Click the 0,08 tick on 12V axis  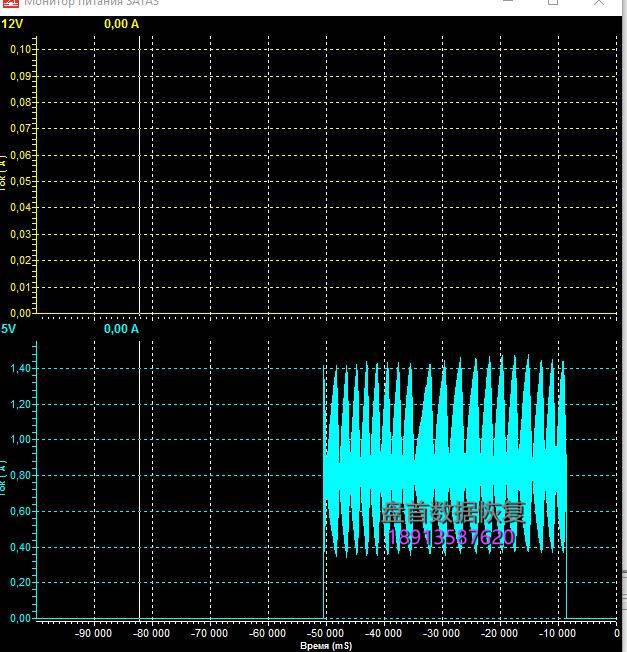(x=21, y=102)
